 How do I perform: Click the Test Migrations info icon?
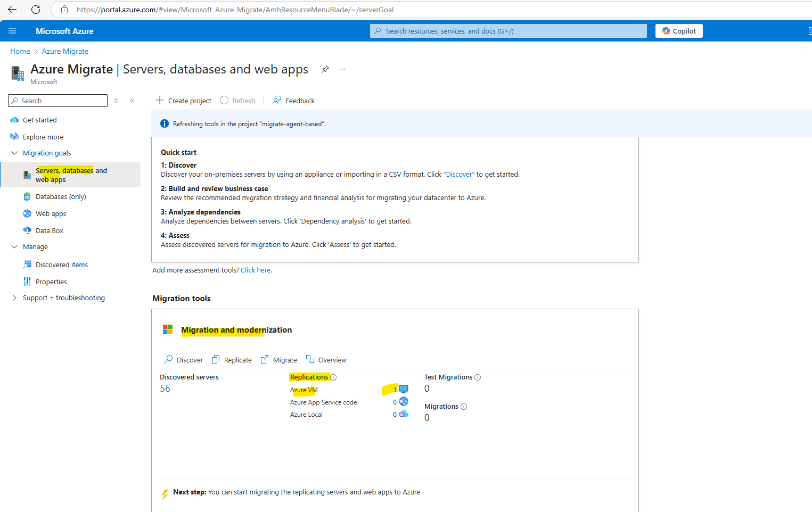coord(478,377)
